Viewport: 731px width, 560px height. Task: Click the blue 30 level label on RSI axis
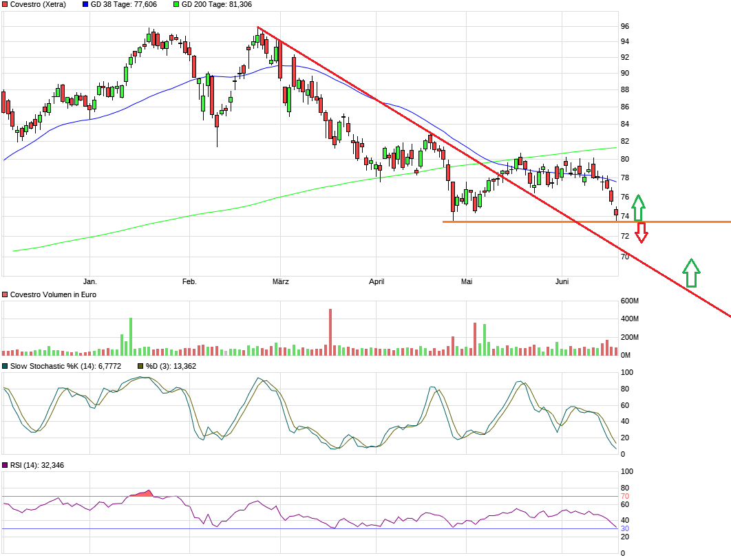(625, 528)
